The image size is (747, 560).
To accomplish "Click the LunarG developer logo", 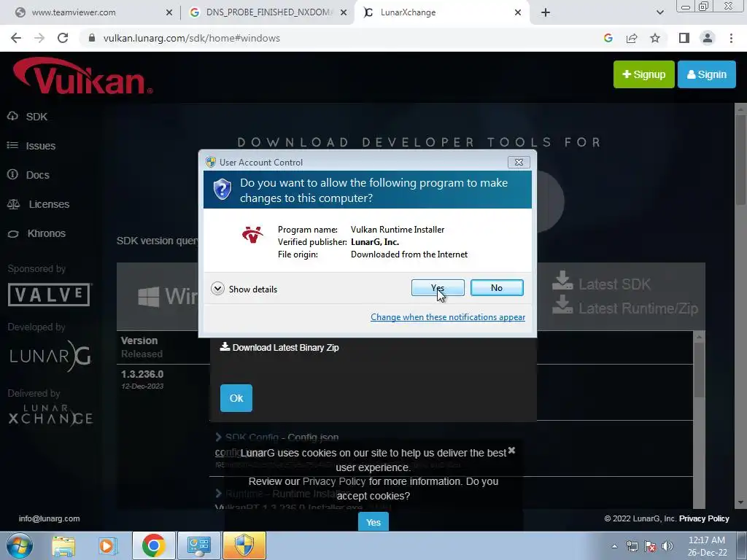I will click(x=50, y=356).
